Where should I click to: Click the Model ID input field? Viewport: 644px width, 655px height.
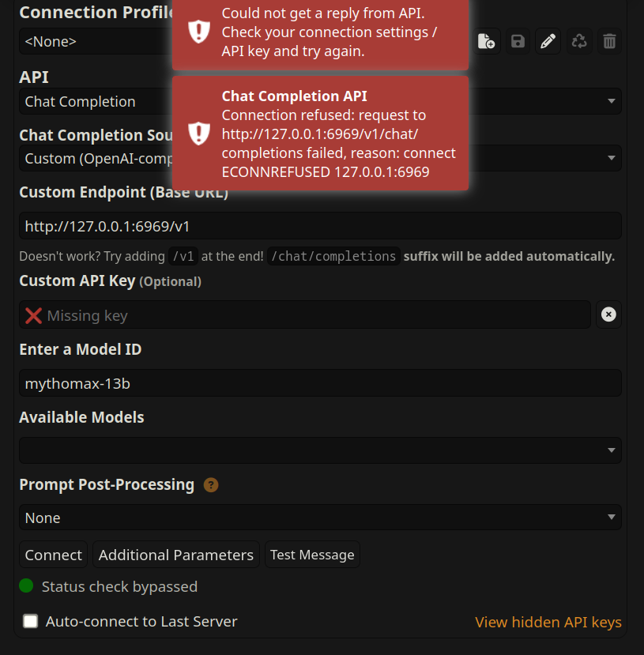point(320,383)
